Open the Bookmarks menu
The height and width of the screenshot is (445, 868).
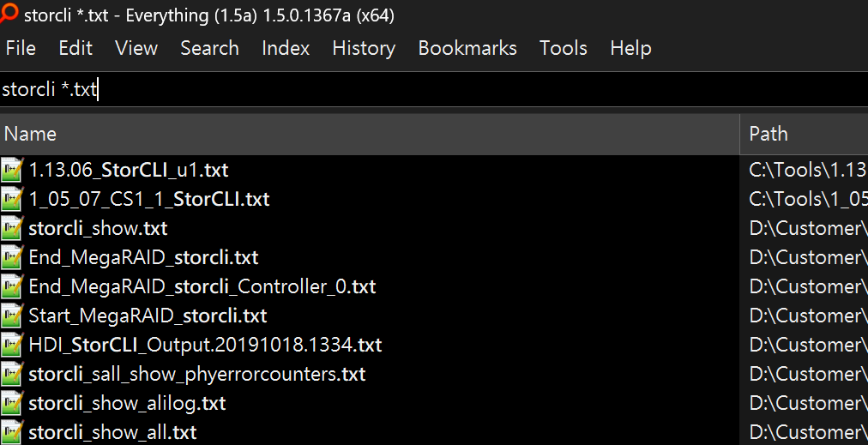467,48
